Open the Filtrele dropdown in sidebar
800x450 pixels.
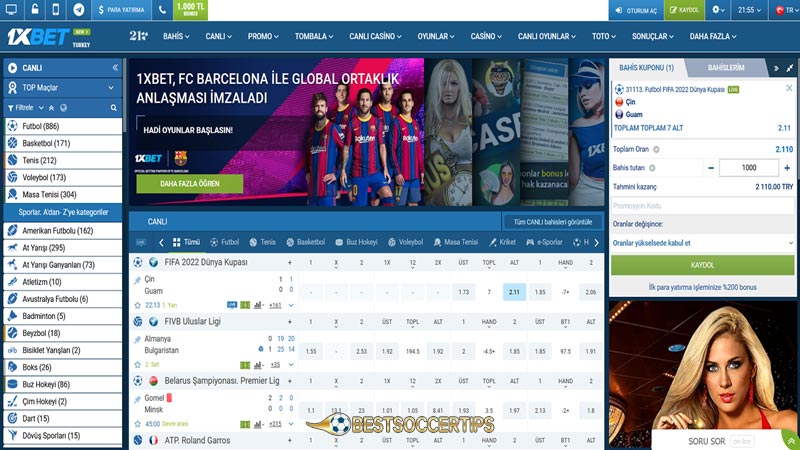pos(26,108)
